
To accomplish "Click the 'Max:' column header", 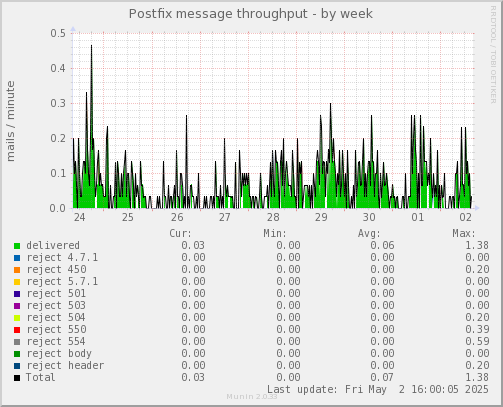I will 464,233.
